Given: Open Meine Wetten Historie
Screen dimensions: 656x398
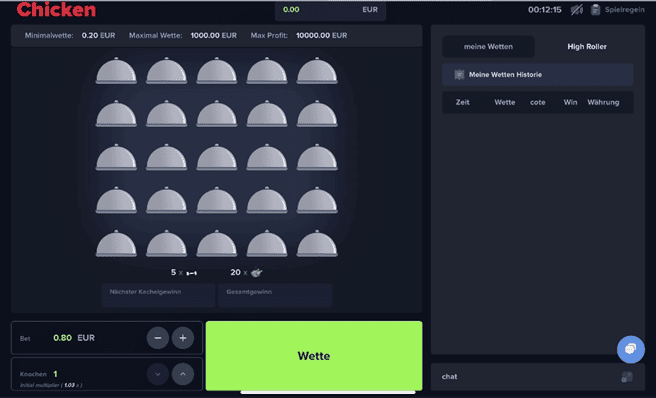Looking at the screenshot, I should [538, 74].
